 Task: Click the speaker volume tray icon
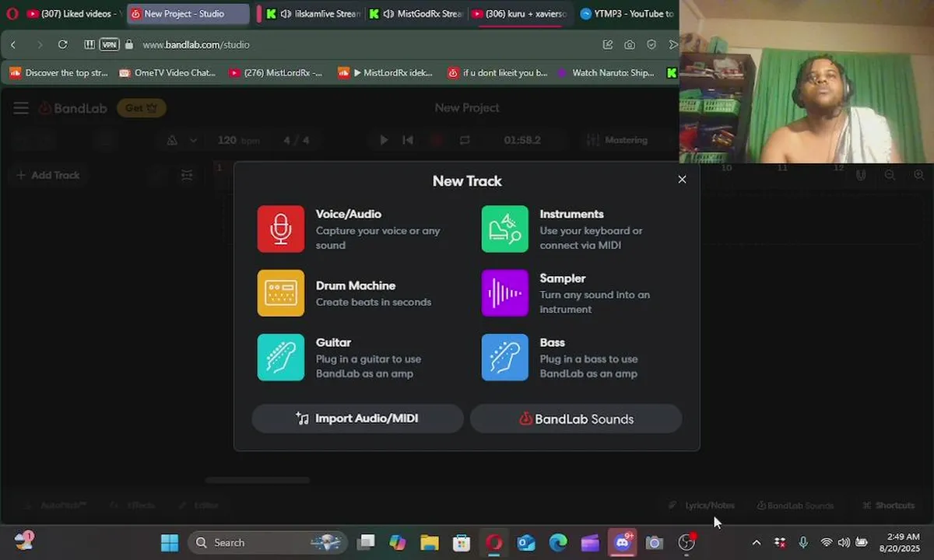coord(844,542)
